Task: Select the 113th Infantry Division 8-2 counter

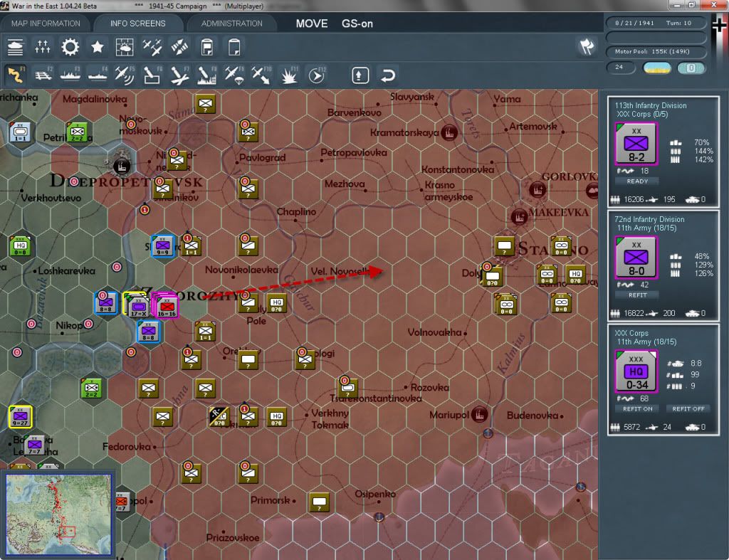Action: (636, 144)
